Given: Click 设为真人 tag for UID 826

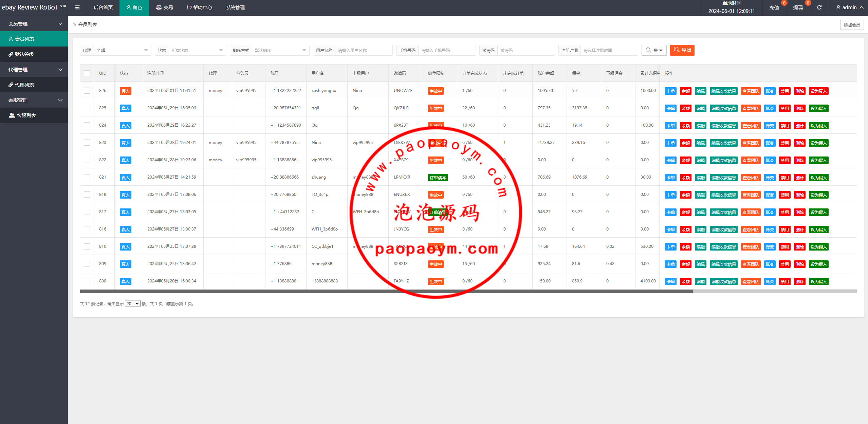Looking at the screenshot, I should [819, 91].
